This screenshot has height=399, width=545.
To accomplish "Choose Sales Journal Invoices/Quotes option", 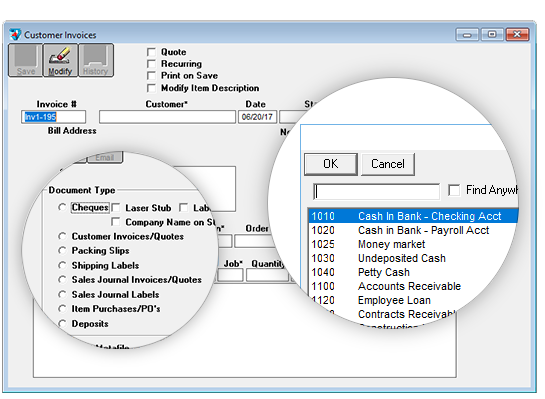I will pos(62,280).
